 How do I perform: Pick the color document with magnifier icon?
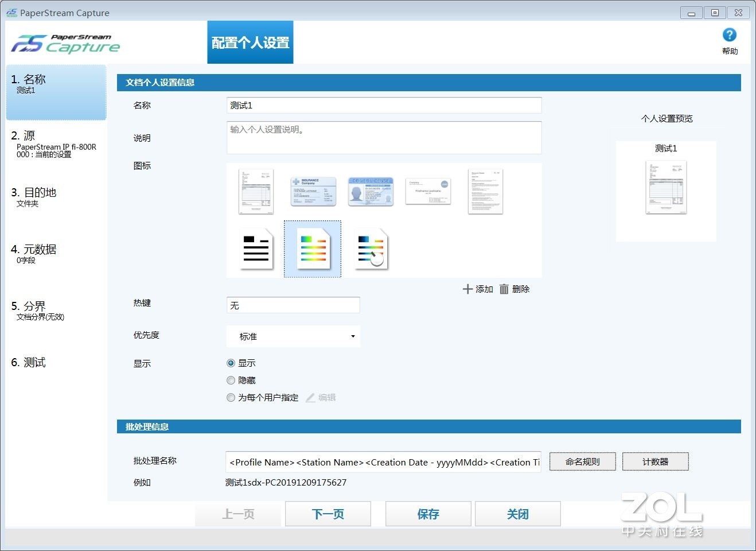pyautogui.click(x=372, y=249)
